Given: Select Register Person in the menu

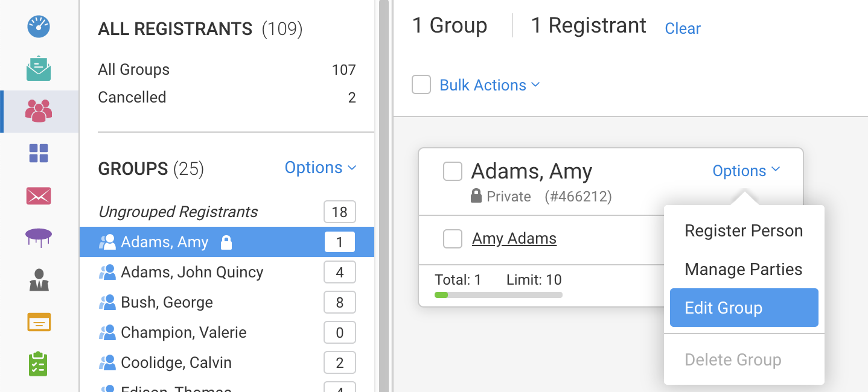Looking at the screenshot, I should click(x=744, y=231).
